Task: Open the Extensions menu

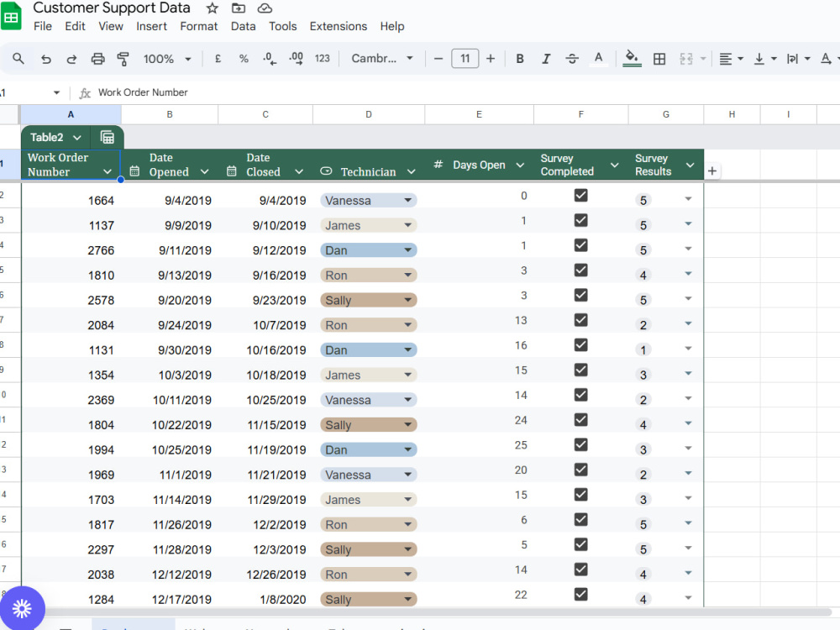Action: pyautogui.click(x=338, y=26)
